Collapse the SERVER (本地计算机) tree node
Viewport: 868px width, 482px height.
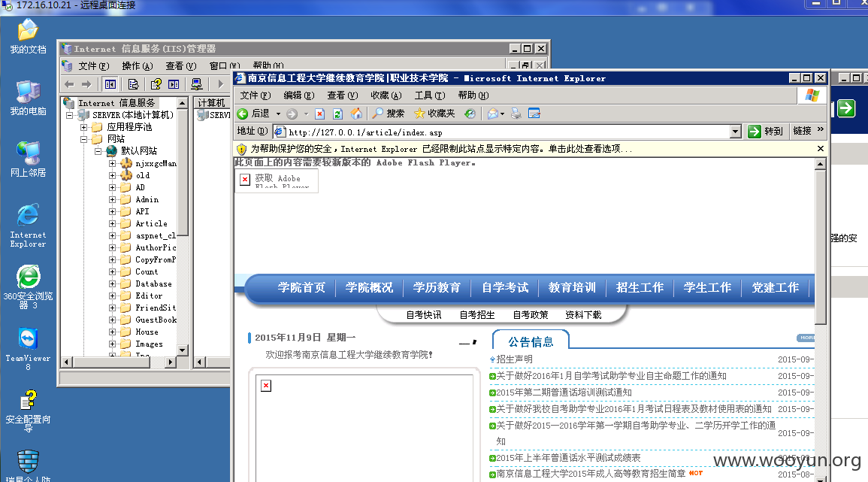tap(70, 115)
